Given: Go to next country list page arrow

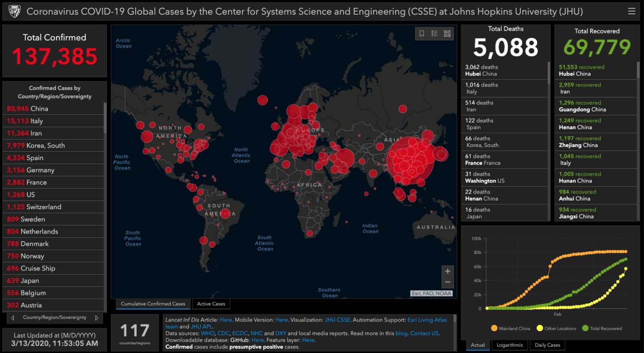Looking at the screenshot, I should pos(96,318).
